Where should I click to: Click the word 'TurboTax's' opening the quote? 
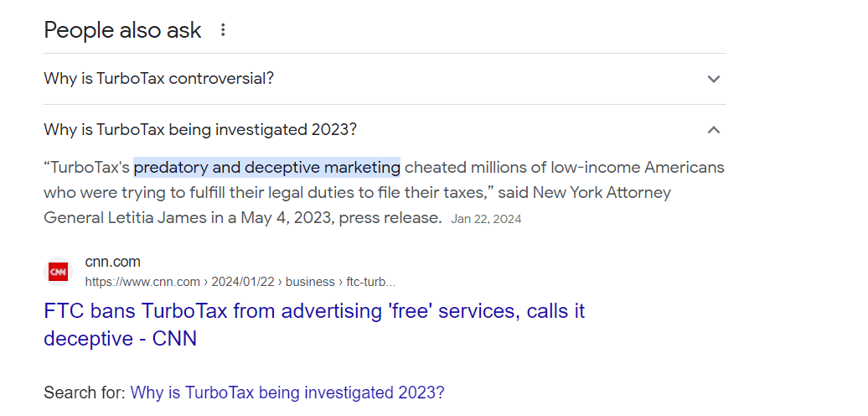point(91,167)
